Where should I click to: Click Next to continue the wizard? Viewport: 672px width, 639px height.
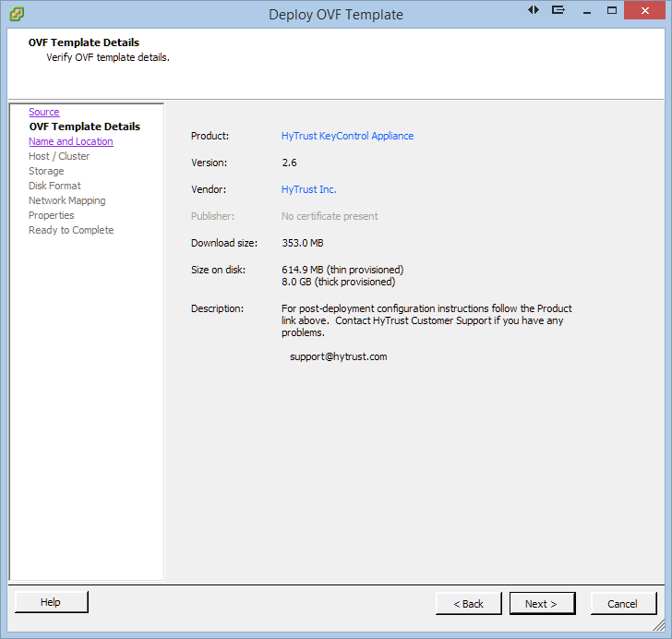coord(542,604)
